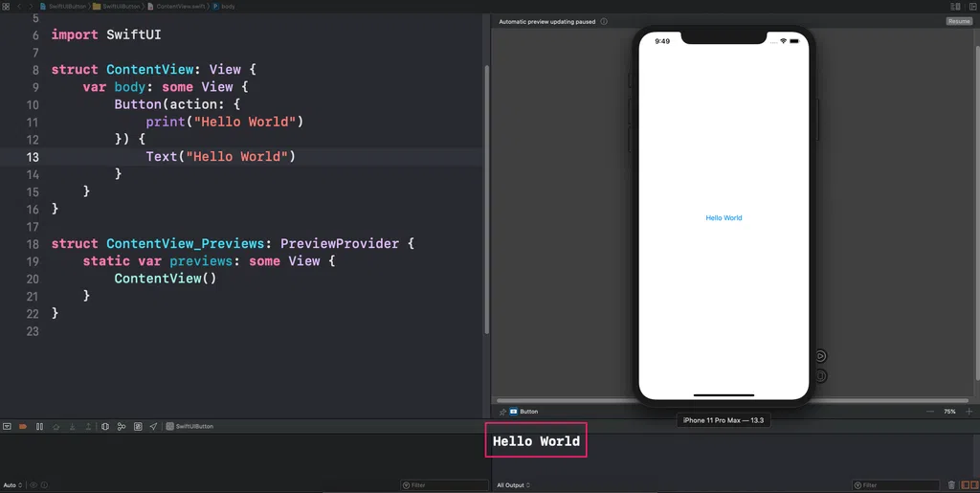Click import SwiftUI line
The height and width of the screenshot is (493, 980).
point(106,35)
